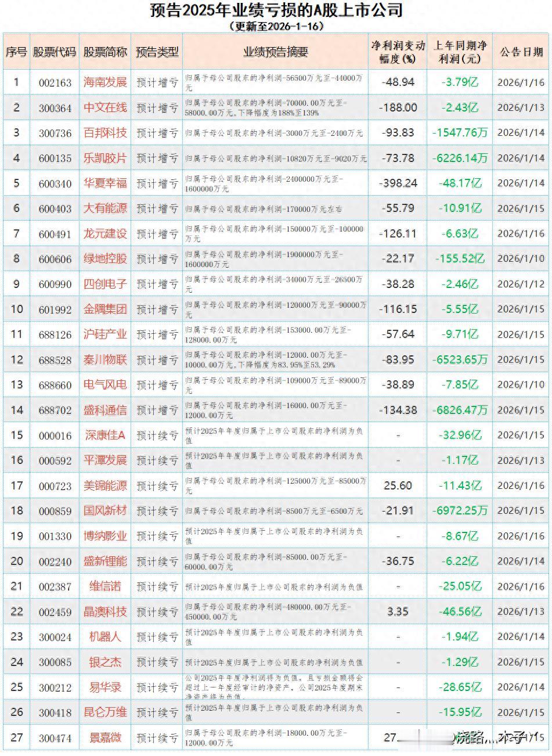Click 绿地控股 announcement date 2026/1/10

521,258
